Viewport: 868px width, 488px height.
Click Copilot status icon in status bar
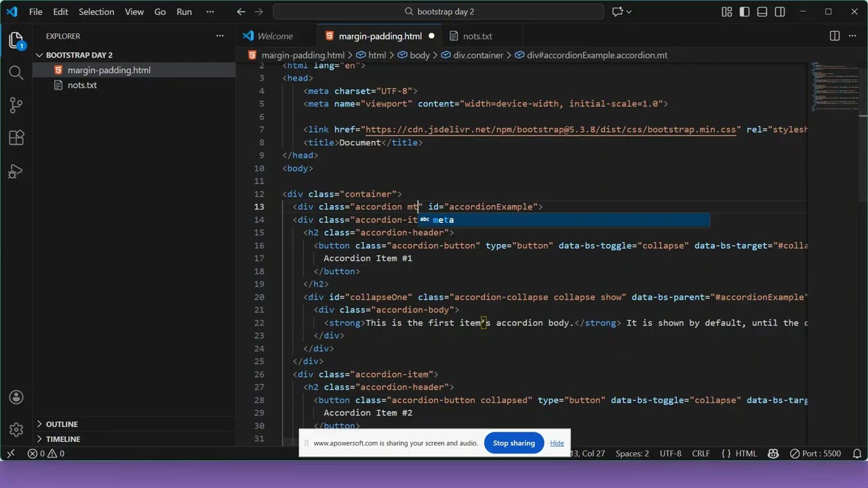[x=772, y=453]
